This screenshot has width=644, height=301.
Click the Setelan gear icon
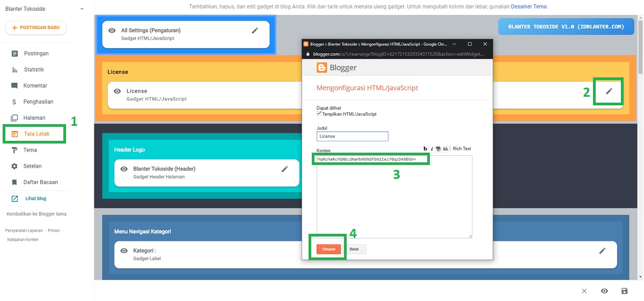14,166
